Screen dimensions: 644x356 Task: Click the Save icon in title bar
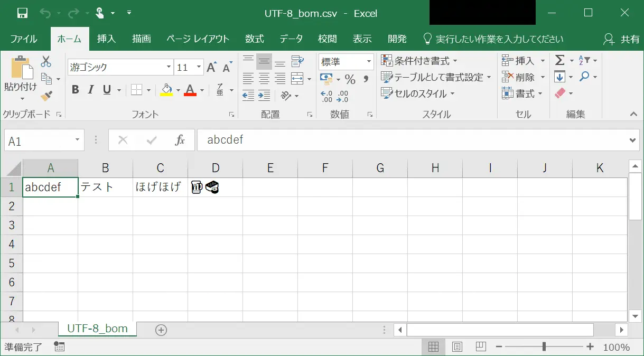(22, 13)
